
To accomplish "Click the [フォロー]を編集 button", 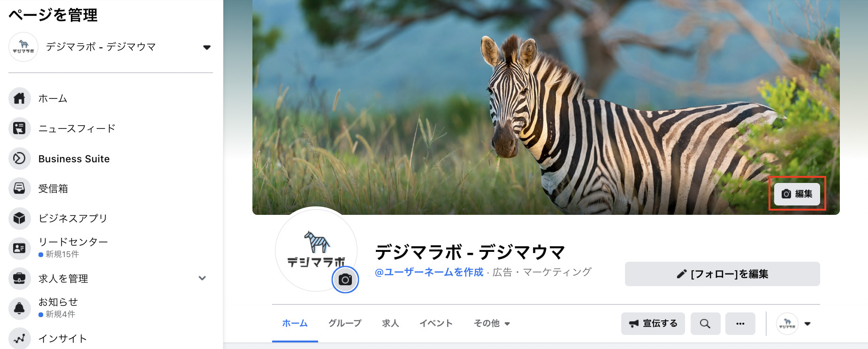I will coord(723,274).
